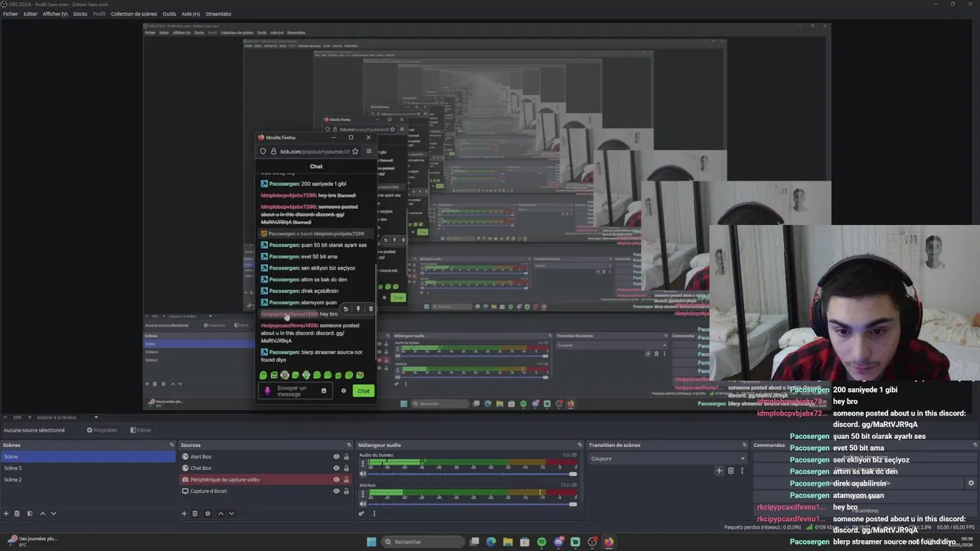Open source properties gear in Sources toolbar
The image size is (980, 551).
pos(207,514)
